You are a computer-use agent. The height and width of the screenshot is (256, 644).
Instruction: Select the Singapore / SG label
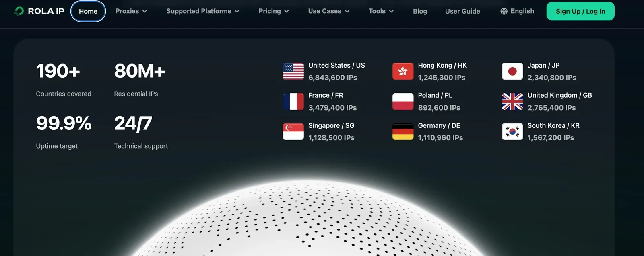(x=331, y=125)
